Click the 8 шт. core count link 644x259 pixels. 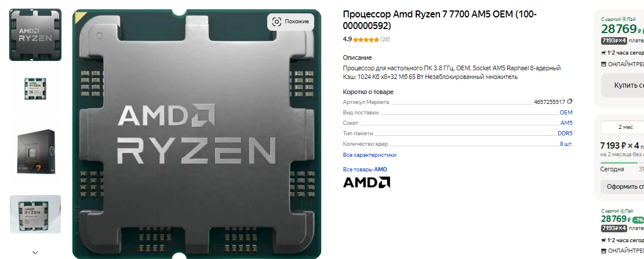coord(566,143)
